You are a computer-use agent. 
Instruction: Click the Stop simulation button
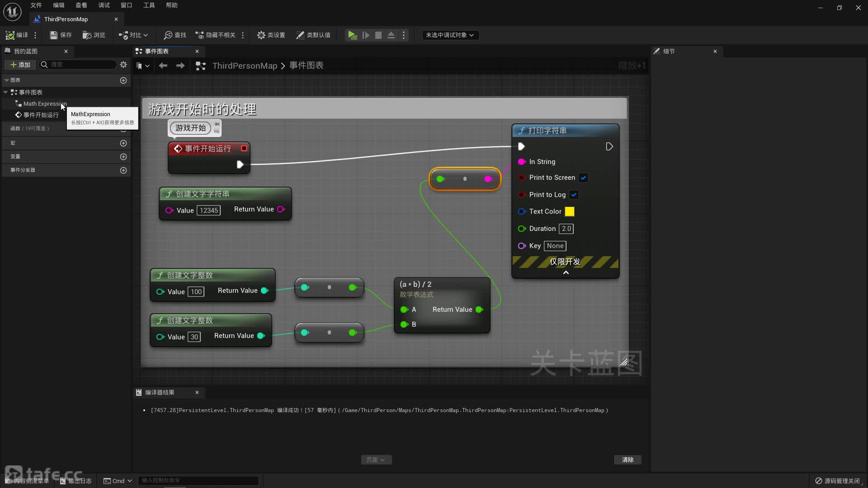378,35
